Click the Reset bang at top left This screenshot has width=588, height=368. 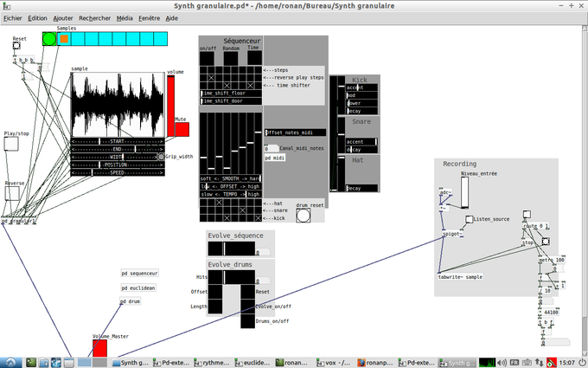pos(17,46)
